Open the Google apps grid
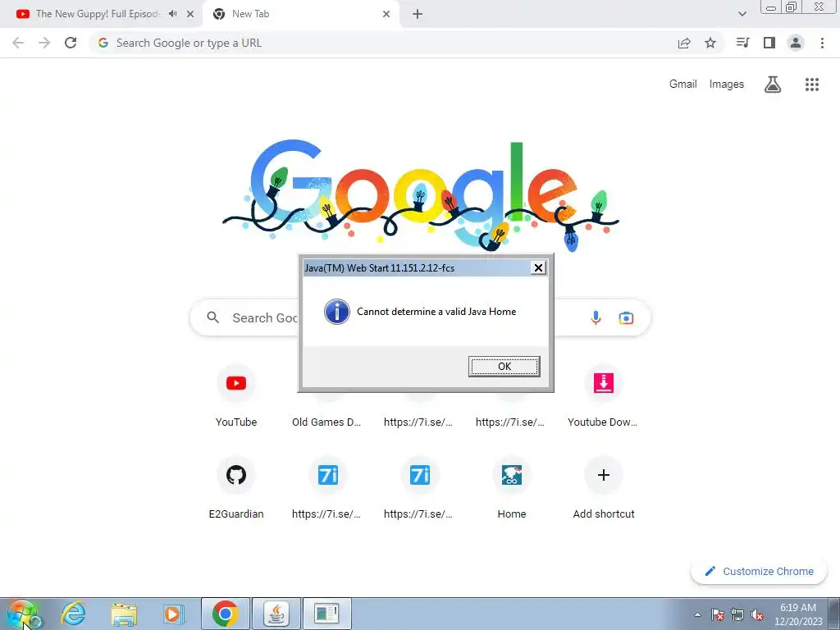Image resolution: width=840 pixels, height=630 pixels. point(812,84)
